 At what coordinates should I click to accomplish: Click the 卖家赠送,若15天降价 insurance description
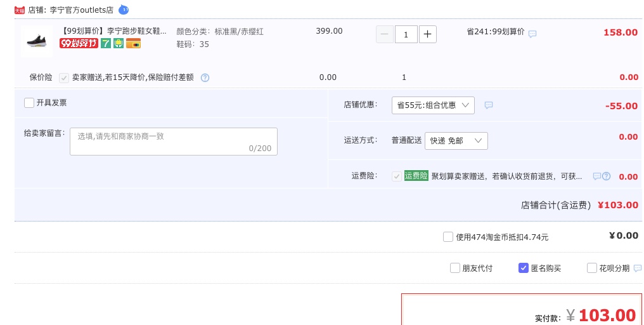(x=132, y=77)
